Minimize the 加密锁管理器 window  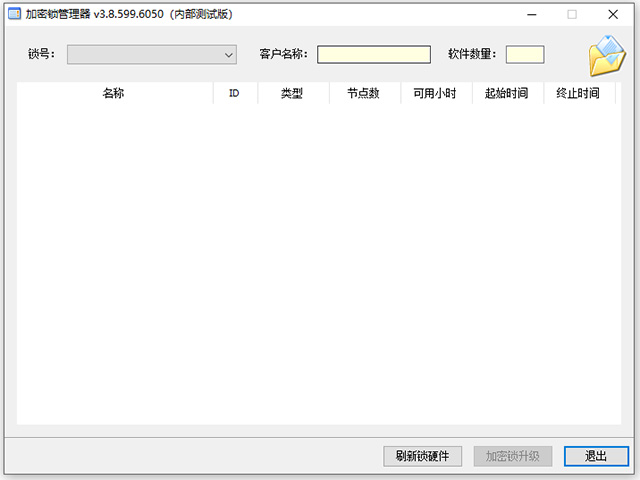531,14
